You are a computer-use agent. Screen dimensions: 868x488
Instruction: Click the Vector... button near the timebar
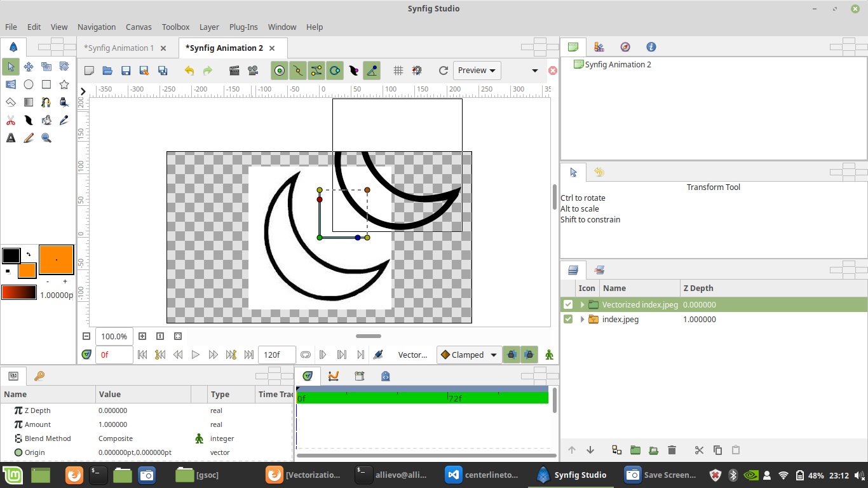414,355
